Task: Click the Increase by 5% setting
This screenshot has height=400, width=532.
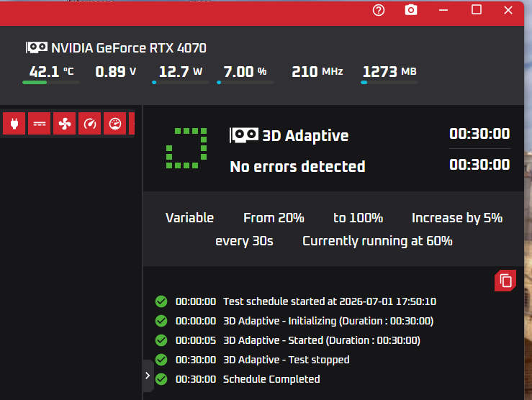Action: pos(457,218)
